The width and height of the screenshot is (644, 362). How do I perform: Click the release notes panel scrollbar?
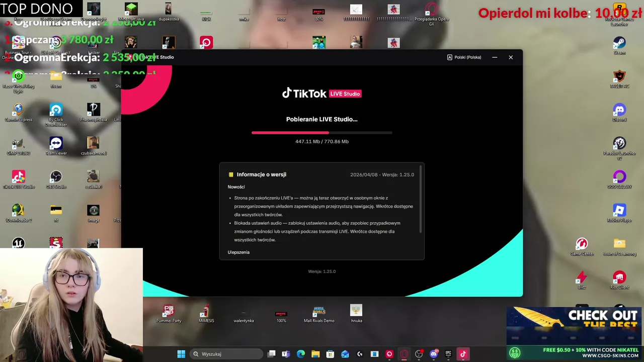pos(421,199)
